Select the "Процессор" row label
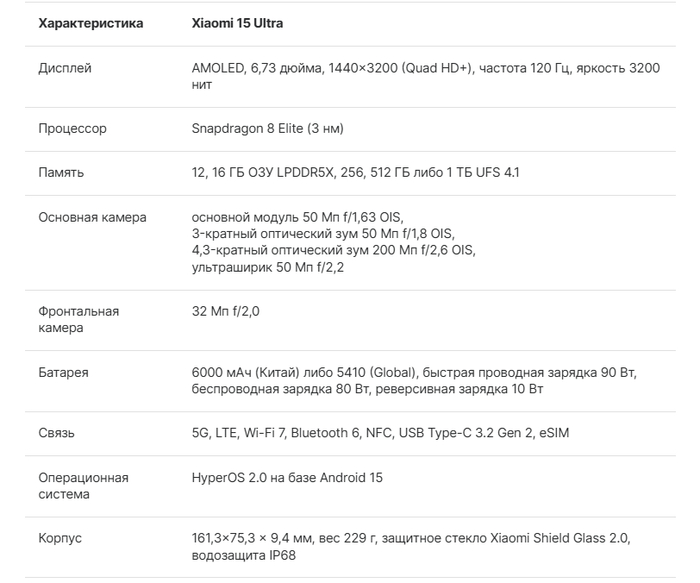This screenshot has width=700, height=583. point(72,129)
